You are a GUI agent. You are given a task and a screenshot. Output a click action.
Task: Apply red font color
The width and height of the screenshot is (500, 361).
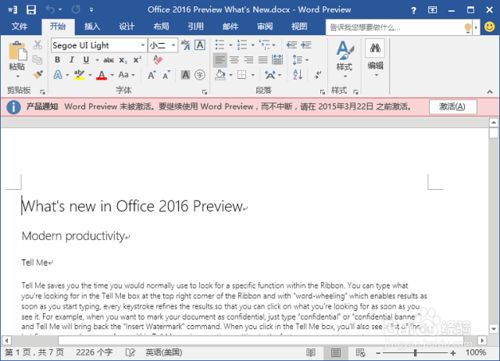pos(102,75)
